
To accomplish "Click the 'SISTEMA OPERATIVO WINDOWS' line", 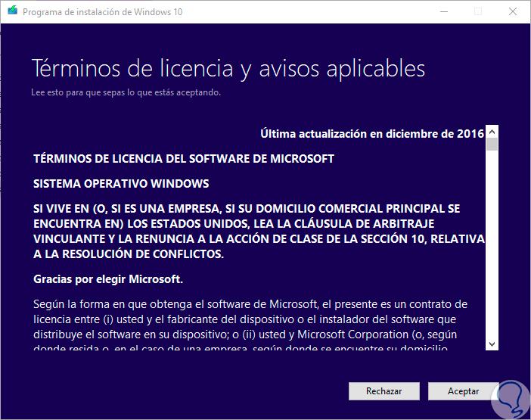I will pyautogui.click(x=121, y=184).
